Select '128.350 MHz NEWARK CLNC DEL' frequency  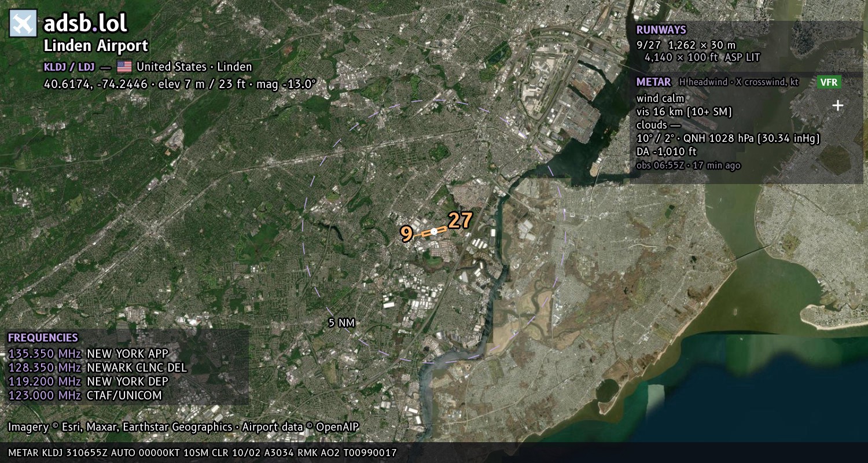pos(98,368)
